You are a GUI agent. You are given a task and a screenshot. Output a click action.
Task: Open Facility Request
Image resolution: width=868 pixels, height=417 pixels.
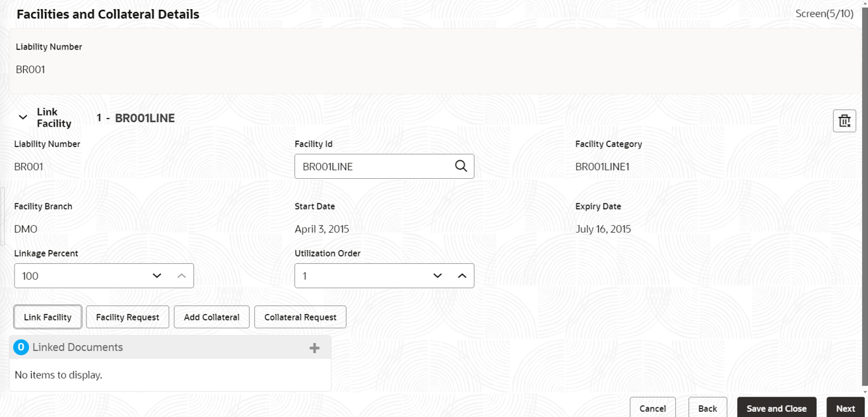127,317
